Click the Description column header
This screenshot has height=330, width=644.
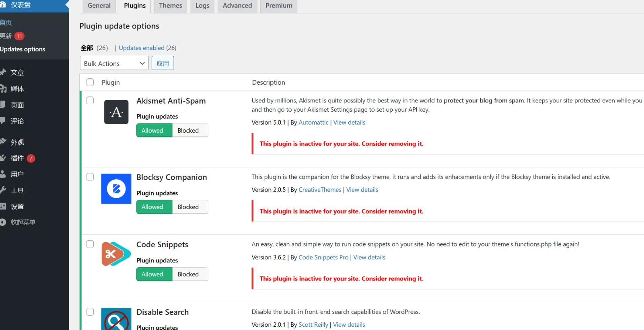tap(268, 82)
